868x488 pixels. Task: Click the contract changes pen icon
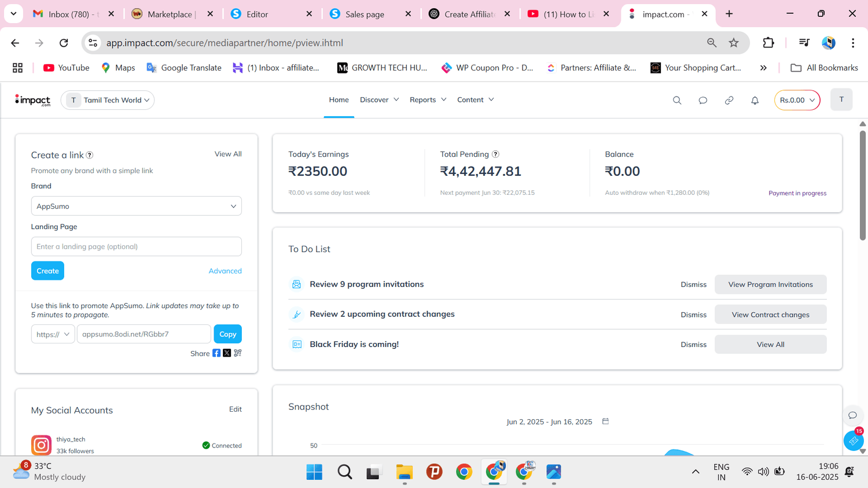297,315
